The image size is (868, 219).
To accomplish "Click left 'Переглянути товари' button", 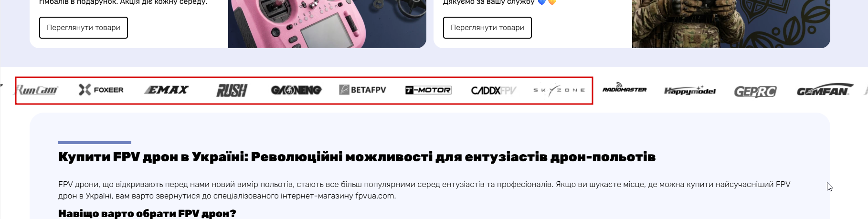I will point(84,28).
